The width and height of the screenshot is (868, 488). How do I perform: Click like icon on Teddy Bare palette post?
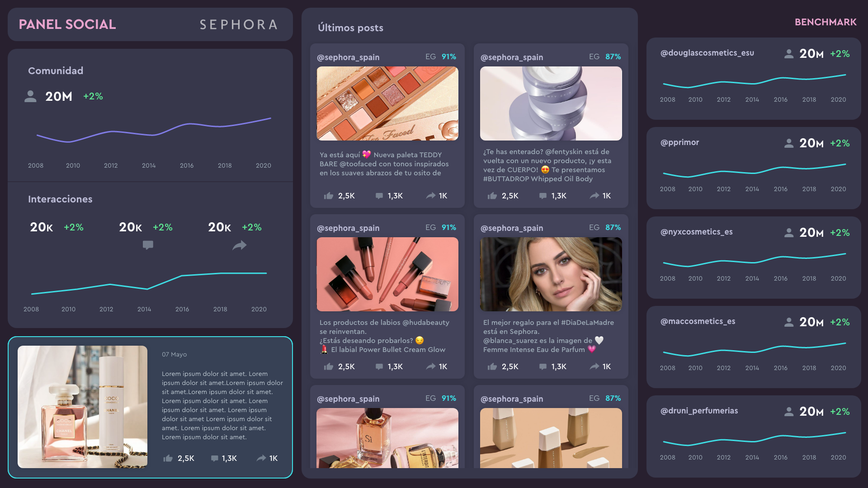click(329, 196)
